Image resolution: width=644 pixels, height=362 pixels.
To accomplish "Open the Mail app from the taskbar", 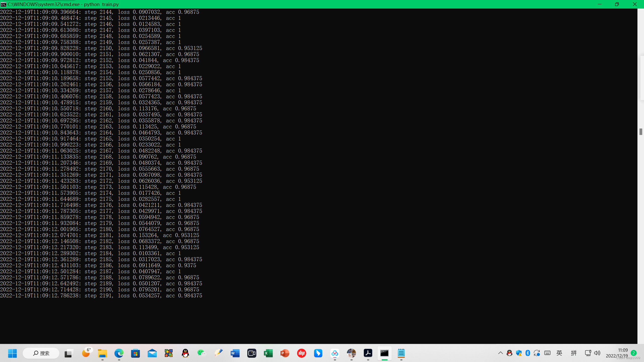I will click(x=152, y=353).
